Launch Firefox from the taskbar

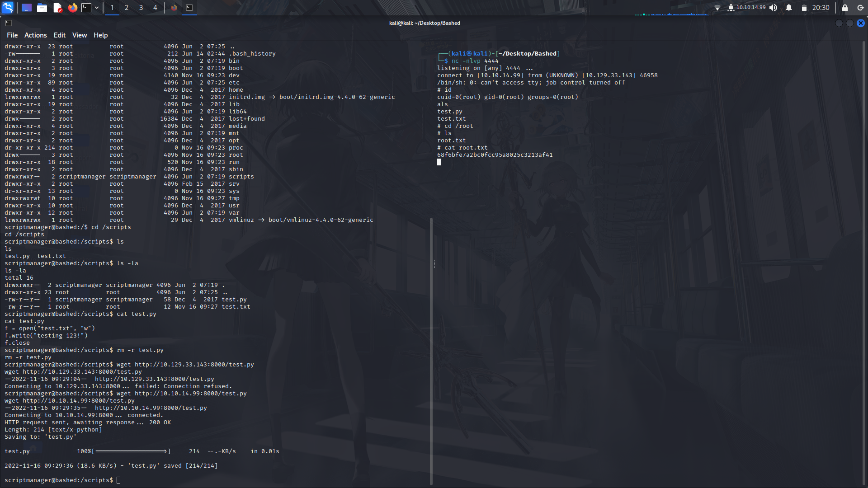[72, 7]
